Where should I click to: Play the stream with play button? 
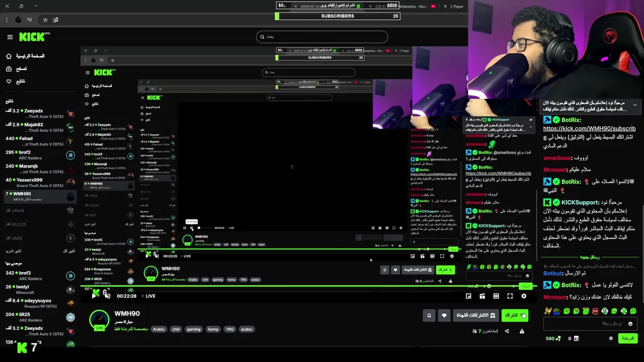[94, 296]
